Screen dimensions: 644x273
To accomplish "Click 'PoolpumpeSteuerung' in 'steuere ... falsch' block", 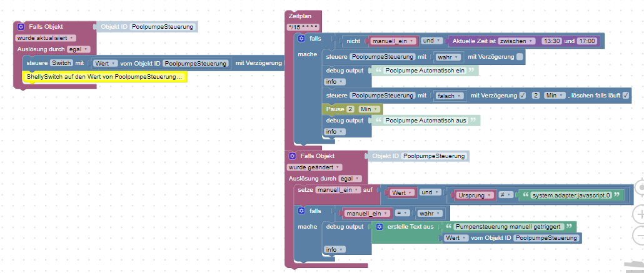I will (383, 95).
